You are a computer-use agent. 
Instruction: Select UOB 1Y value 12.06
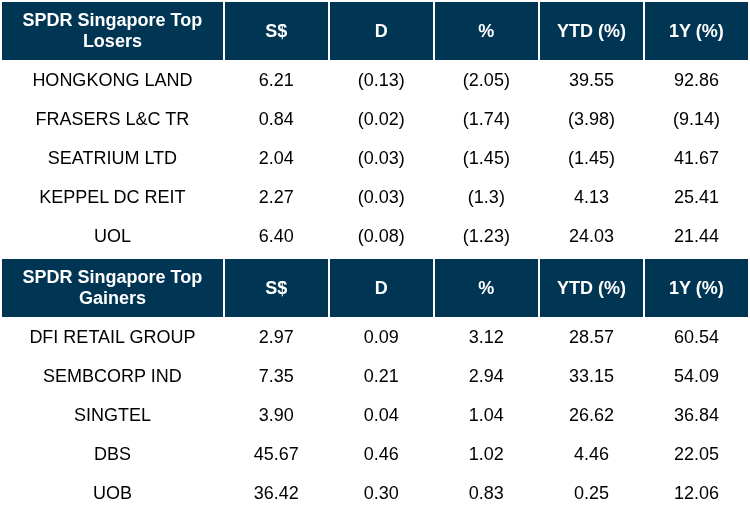[696, 493]
